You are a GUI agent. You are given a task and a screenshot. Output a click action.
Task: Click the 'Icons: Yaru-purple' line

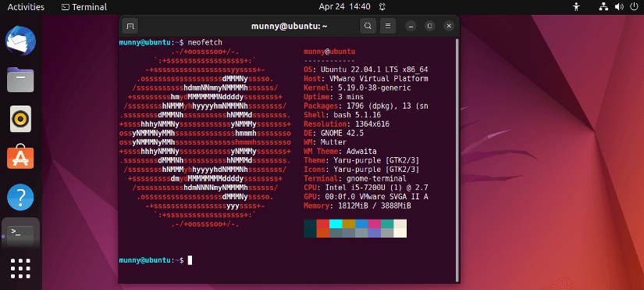[361, 170]
